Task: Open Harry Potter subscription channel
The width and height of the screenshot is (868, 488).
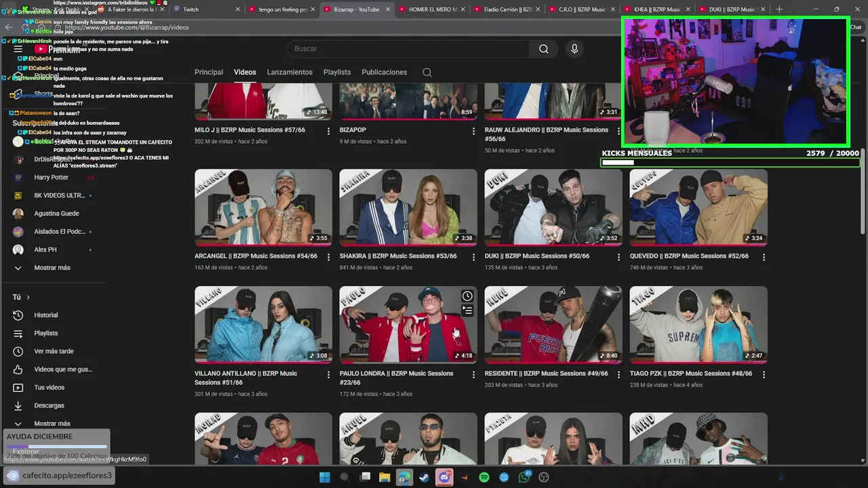Action: [x=52, y=178]
